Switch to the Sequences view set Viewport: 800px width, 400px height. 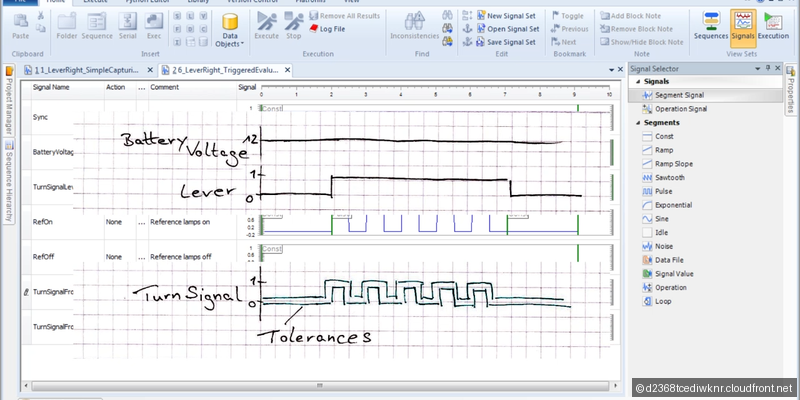click(711, 27)
